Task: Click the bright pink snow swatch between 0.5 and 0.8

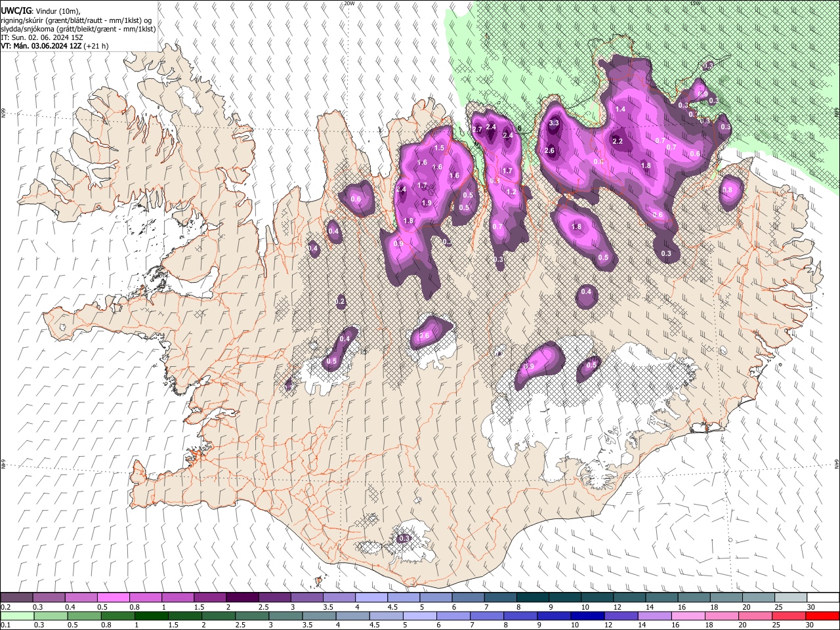Action: [114, 597]
